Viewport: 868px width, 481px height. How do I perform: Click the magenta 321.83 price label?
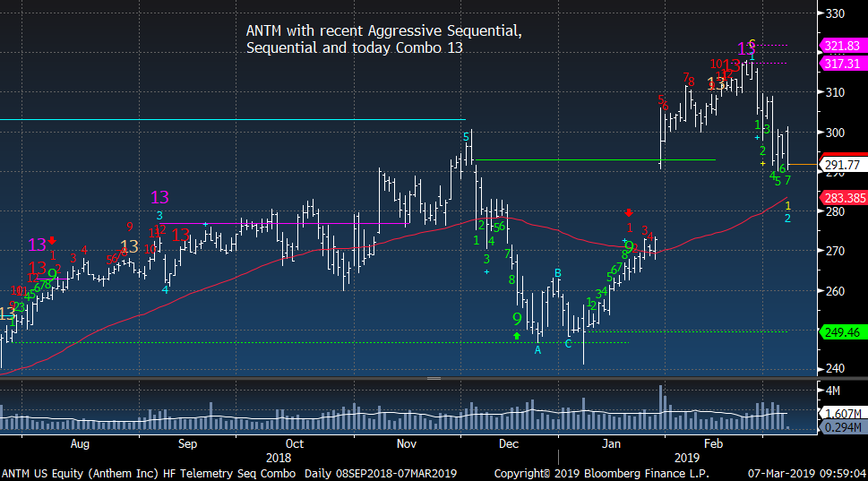[843, 46]
